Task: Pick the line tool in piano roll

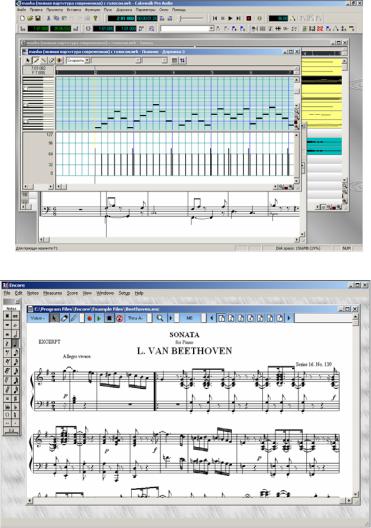Action: (x=44, y=61)
